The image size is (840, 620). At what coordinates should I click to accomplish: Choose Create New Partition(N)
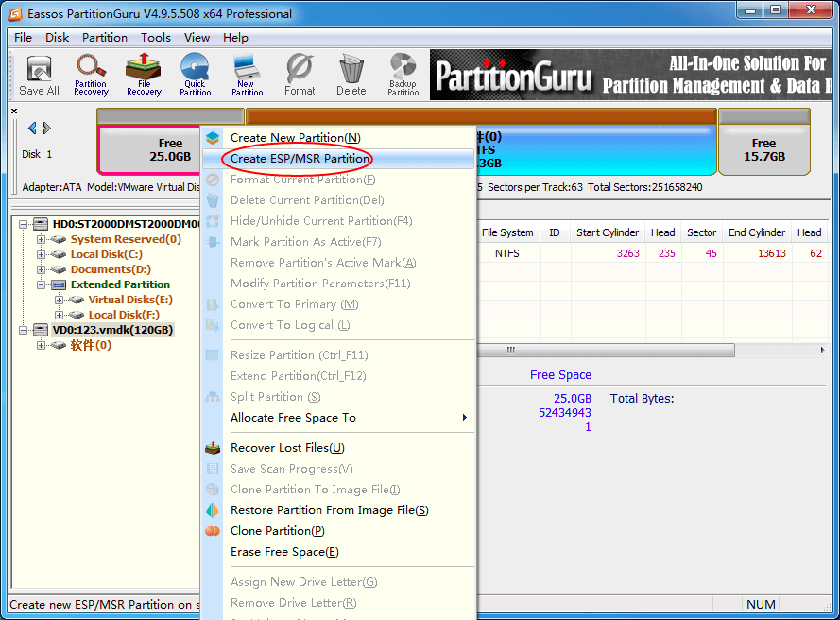coord(337,138)
